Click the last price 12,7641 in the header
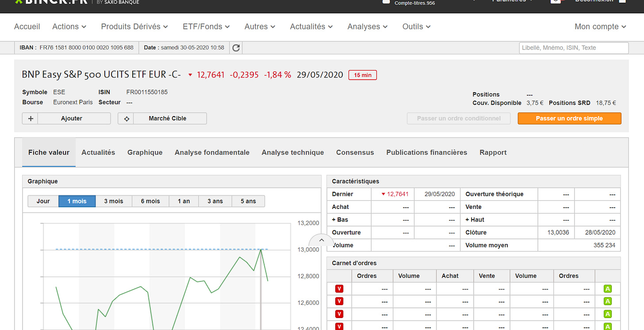The width and height of the screenshot is (644, 330). click(211, 75)
